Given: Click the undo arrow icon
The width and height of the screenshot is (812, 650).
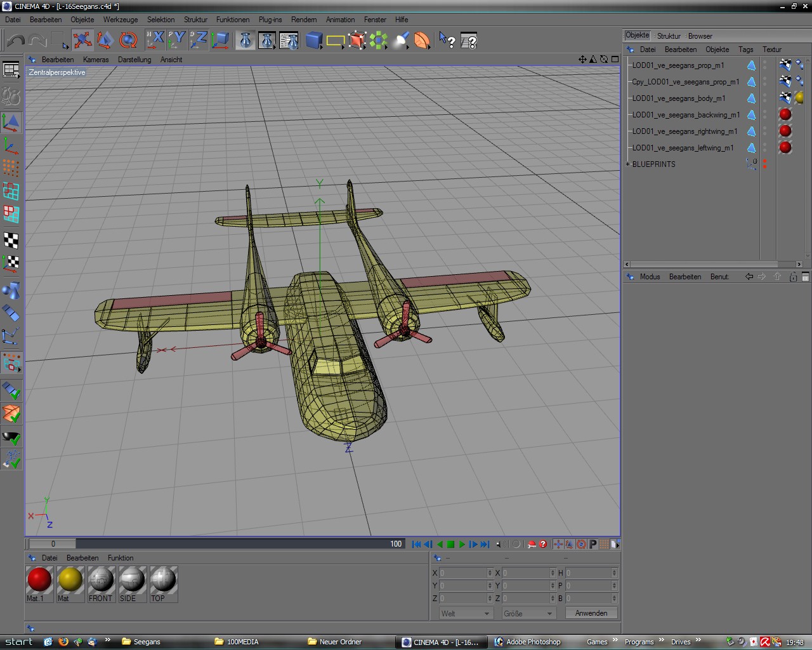Looking at the screenshot, I should pyautogui.click(x=15, y=41).
